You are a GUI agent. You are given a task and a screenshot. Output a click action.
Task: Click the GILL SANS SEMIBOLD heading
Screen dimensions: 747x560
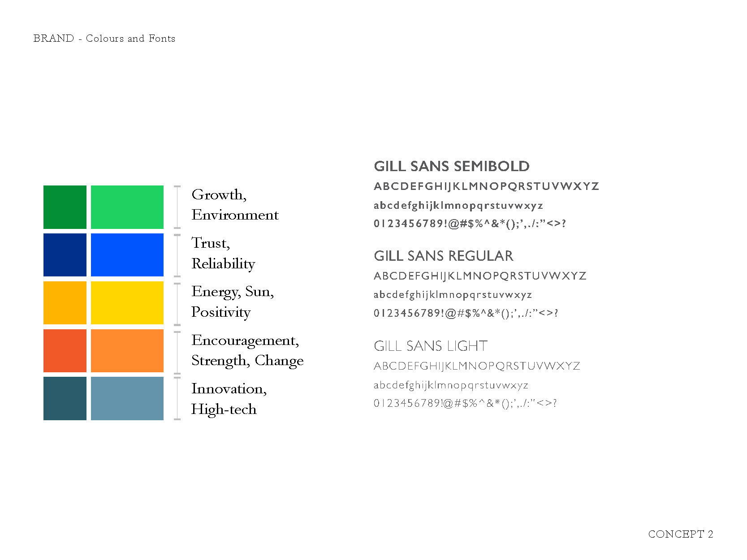(x=452, y=166)
